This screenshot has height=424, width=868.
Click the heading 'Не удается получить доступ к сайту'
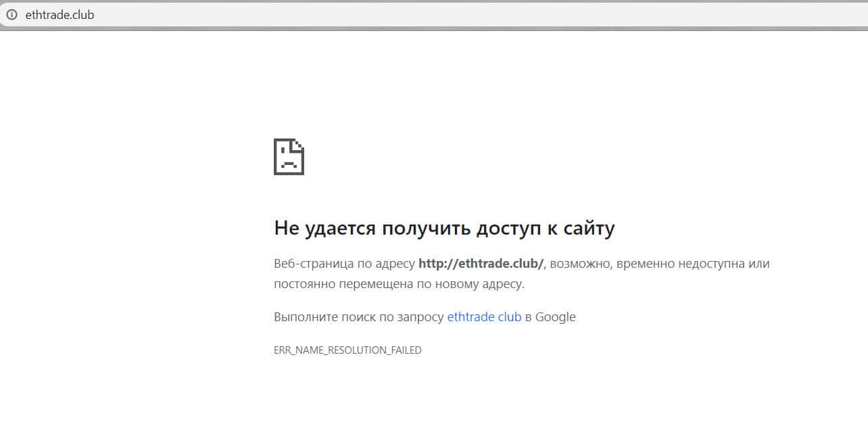click(x=444, y=228)
